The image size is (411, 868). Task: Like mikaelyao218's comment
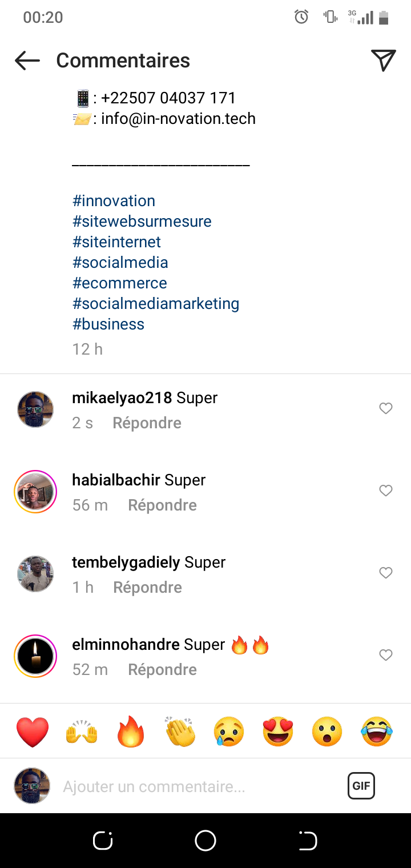point(386,408)
